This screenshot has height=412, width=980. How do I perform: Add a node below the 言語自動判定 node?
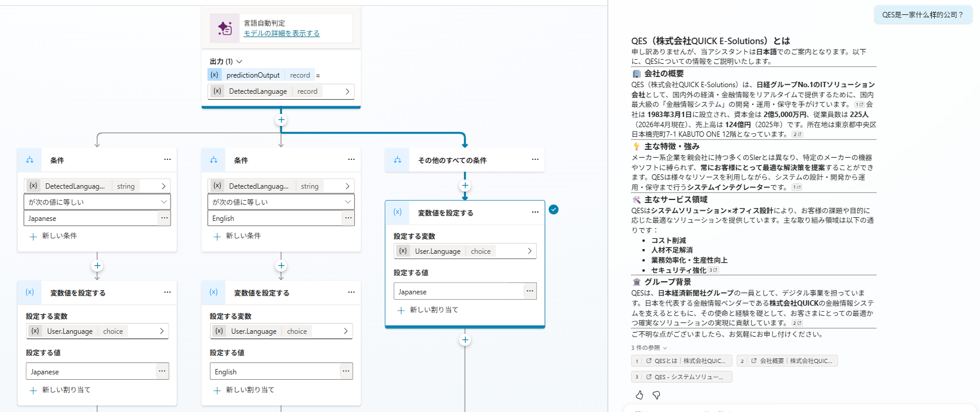click(281, 120)
